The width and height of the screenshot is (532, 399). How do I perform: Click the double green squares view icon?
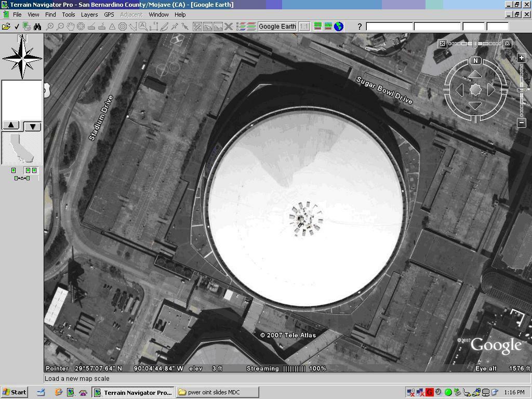[x=31, y=170]
